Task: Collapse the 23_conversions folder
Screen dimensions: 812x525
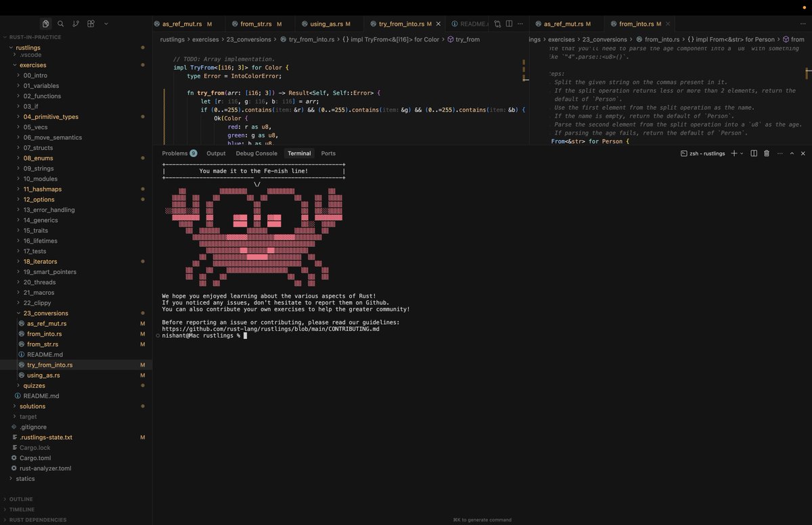Action: pos(45,313)
